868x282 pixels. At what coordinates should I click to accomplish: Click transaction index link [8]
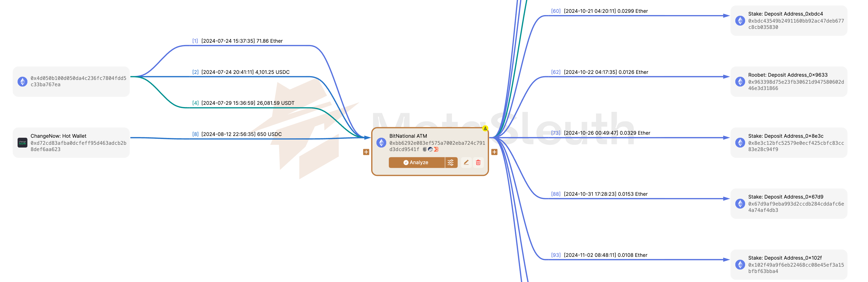click(x=195, y=134)
